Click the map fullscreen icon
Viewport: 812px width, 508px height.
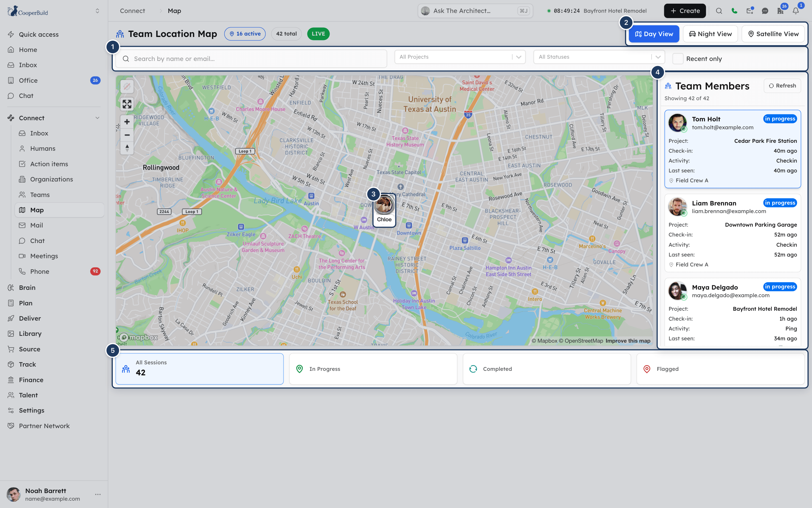point(127,104)
